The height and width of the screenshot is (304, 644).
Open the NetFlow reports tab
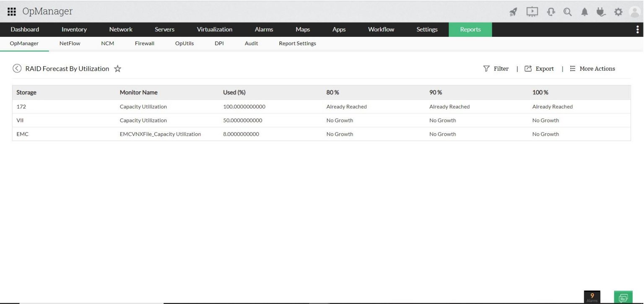point(70,43)
